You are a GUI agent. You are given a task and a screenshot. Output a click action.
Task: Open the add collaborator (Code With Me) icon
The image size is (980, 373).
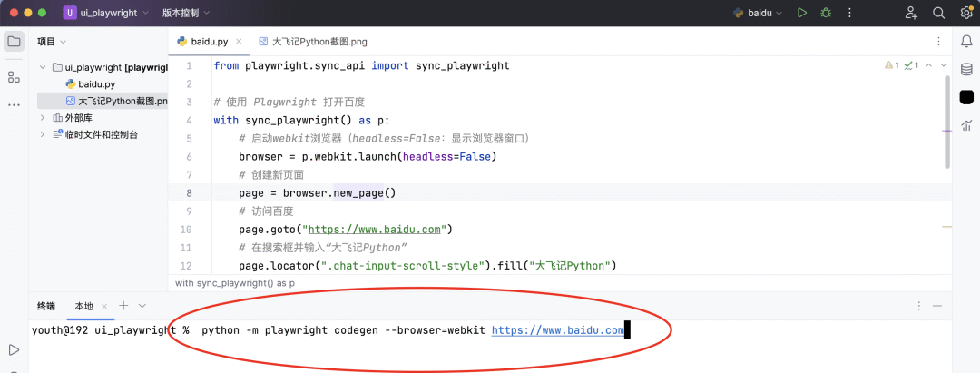tap(911, 13)
